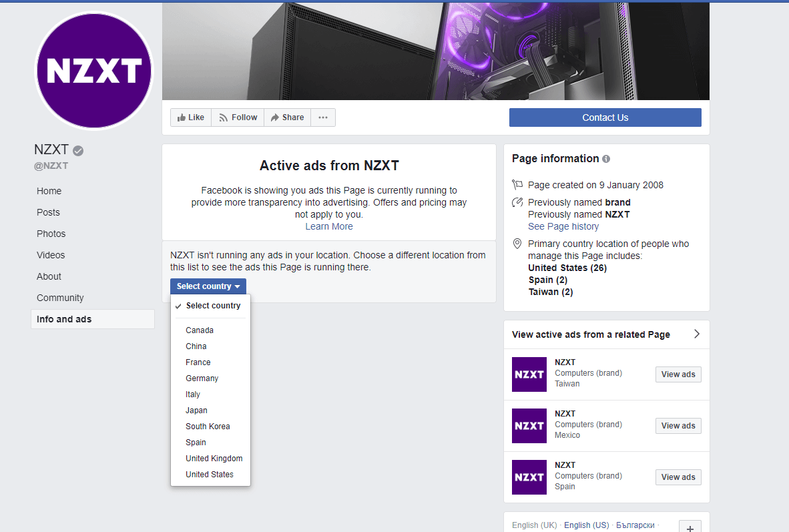Screen dimensions: 789x532
Task: Click the info icon beside Page information
Action: tap(605, 158)
